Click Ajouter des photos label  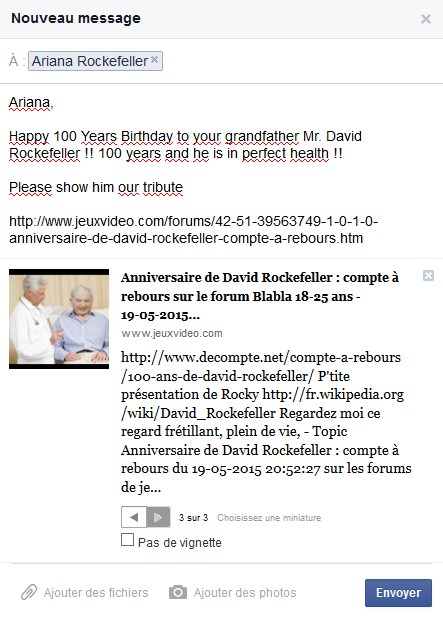pyautogui.click(x=245, y=593)
